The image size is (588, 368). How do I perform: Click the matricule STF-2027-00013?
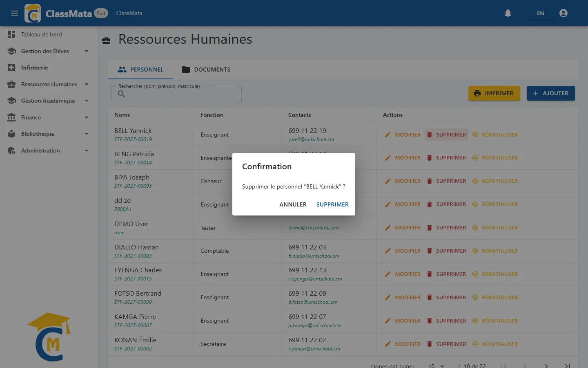click(x=133, y=279)
